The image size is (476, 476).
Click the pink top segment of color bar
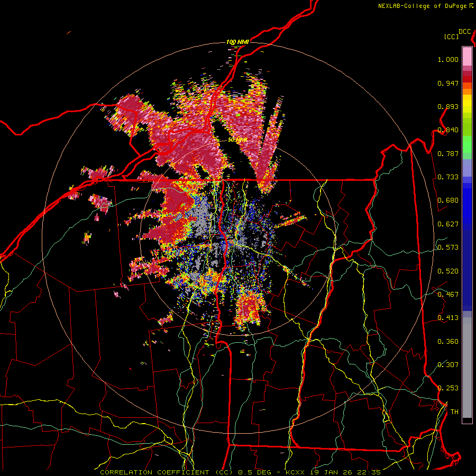[467, 56]
